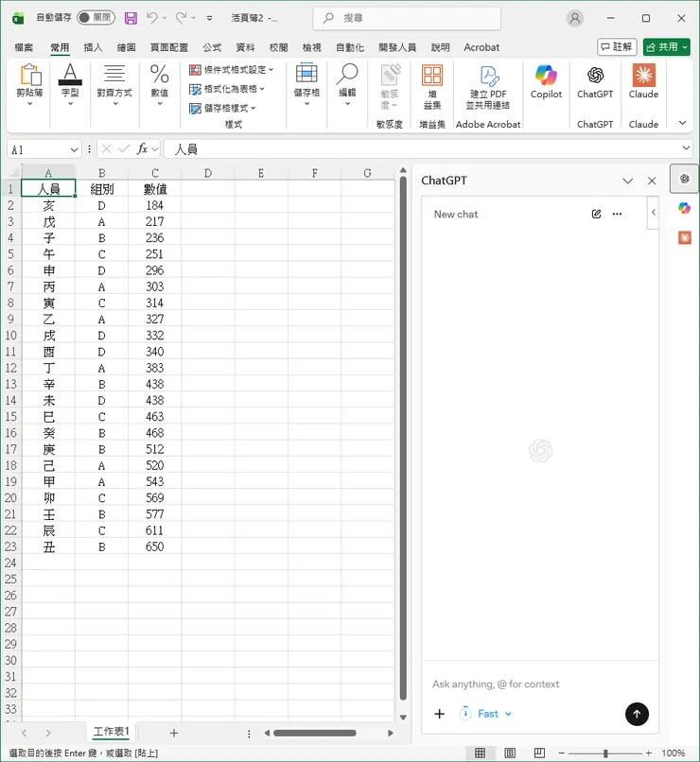
Task: Expand the formula bar chevron
Action: tap(686, 147)
